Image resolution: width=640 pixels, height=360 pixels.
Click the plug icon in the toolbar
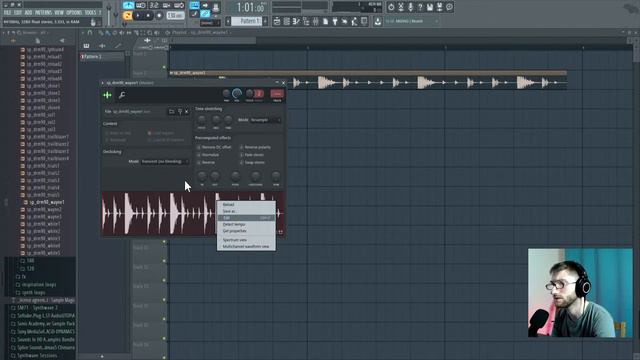(335, 21)
